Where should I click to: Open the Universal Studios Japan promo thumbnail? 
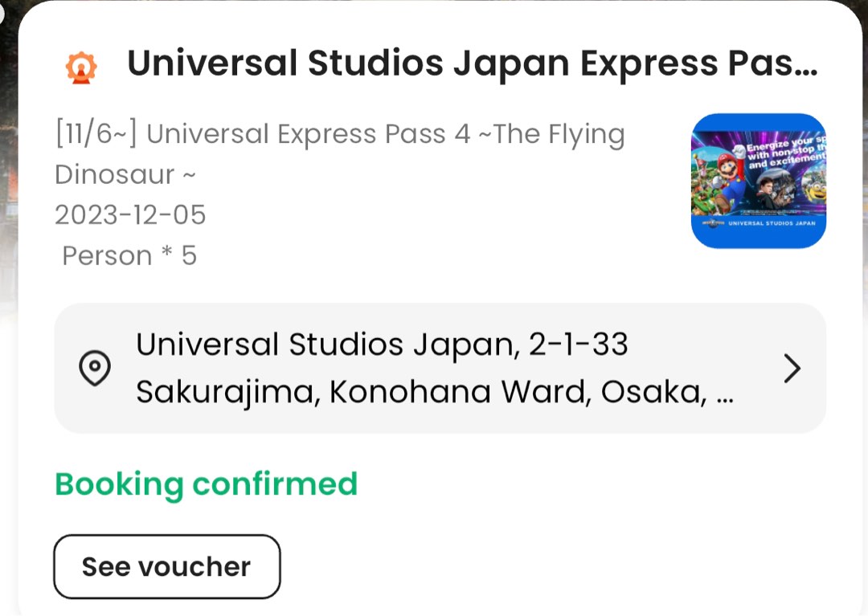(x=756, y=181)
